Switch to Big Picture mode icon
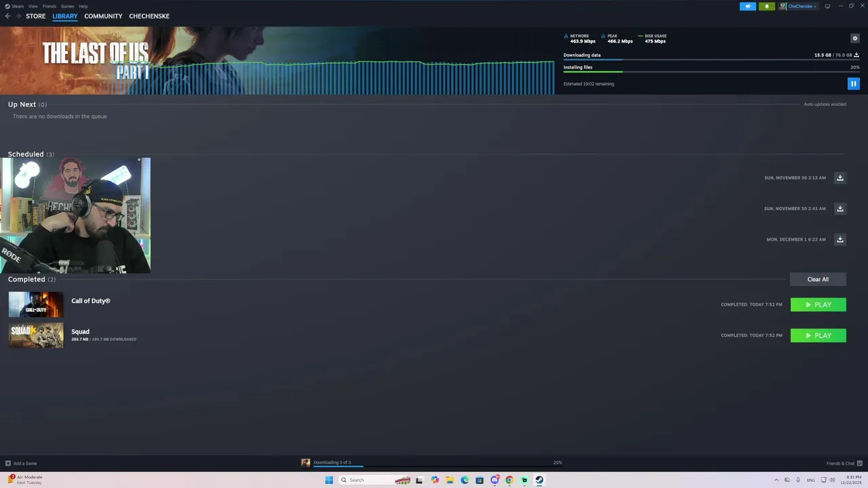Viewport: 868px width, 488px height. coord(827,6)
